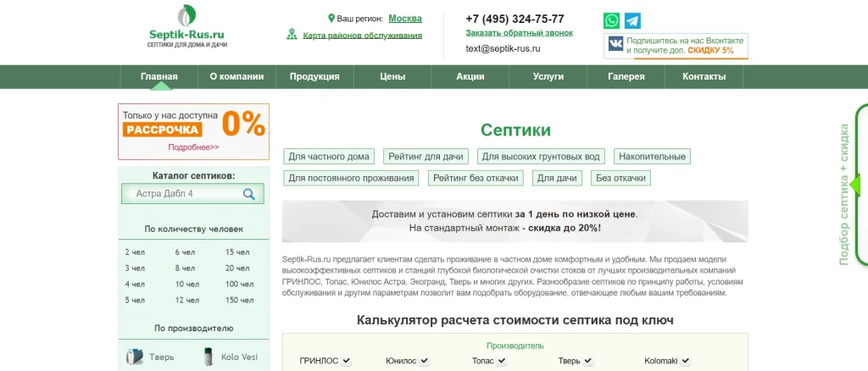The width and height of the screenshot is (868, 371).
Task: Open the Галерея menu item
Action: point(626,77)
